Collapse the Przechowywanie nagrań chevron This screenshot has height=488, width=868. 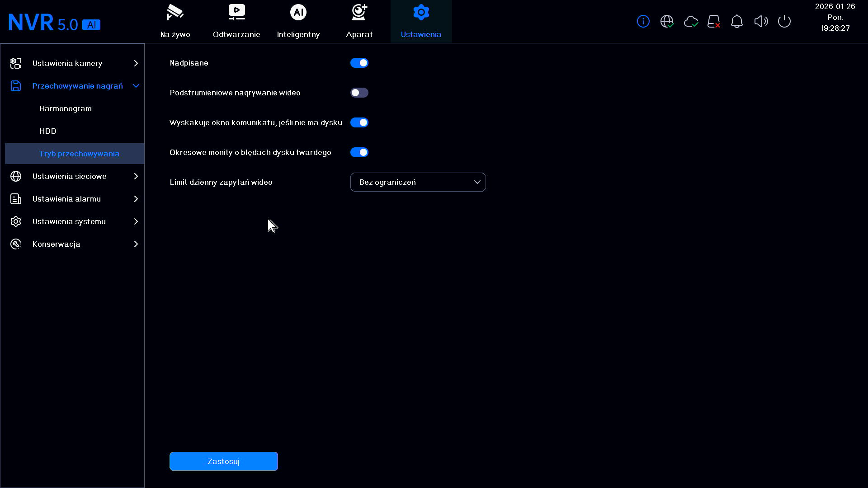click(136, 86)
